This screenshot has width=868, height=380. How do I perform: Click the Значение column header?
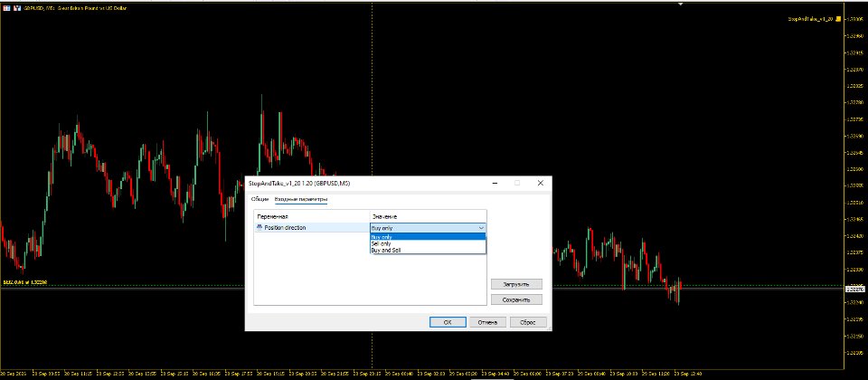coord(428,216)
